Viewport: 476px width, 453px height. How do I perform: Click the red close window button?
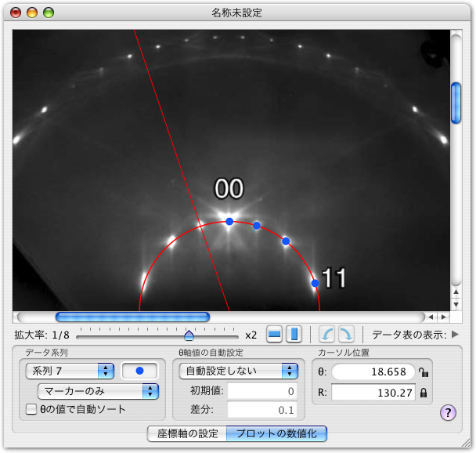pos(16,13)
